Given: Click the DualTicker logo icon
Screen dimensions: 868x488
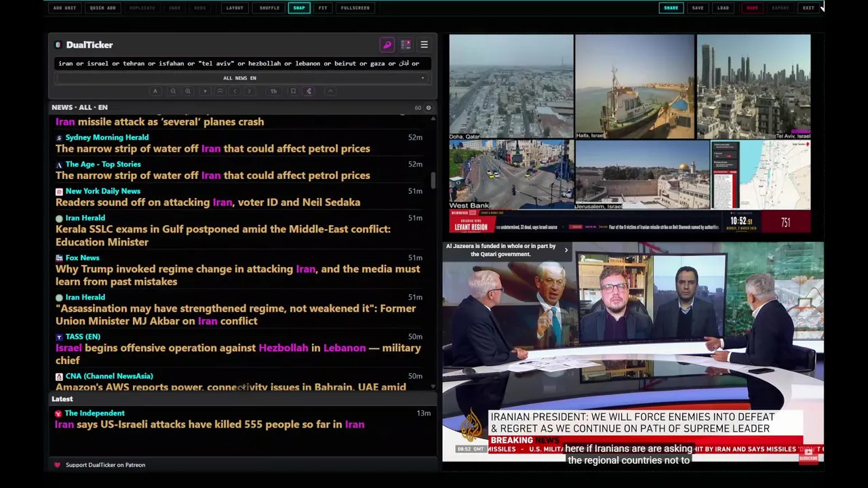Looking at the screenshot, I should (x=58, y=45).
